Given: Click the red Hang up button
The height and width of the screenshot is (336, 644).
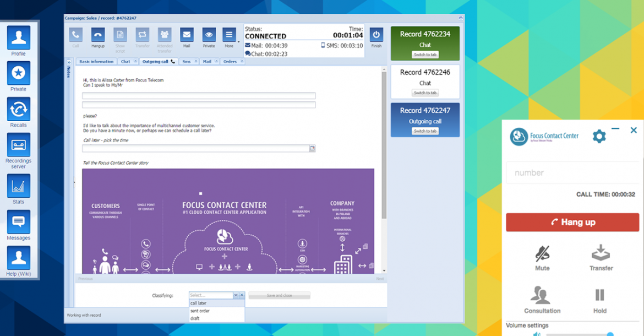Looking at the screenshot, I should (x=572, y=222).
